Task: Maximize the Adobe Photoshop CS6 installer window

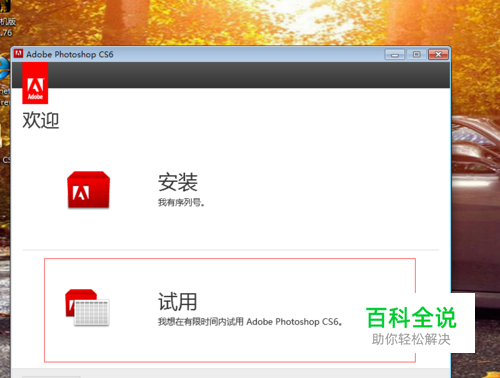Action: click(416, 54)
